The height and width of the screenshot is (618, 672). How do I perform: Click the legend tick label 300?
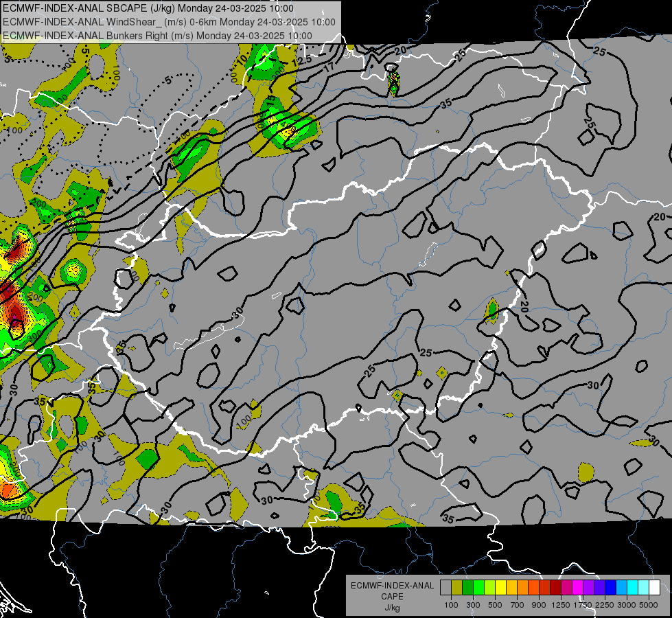pyautogui.click(x=473, y=605)
